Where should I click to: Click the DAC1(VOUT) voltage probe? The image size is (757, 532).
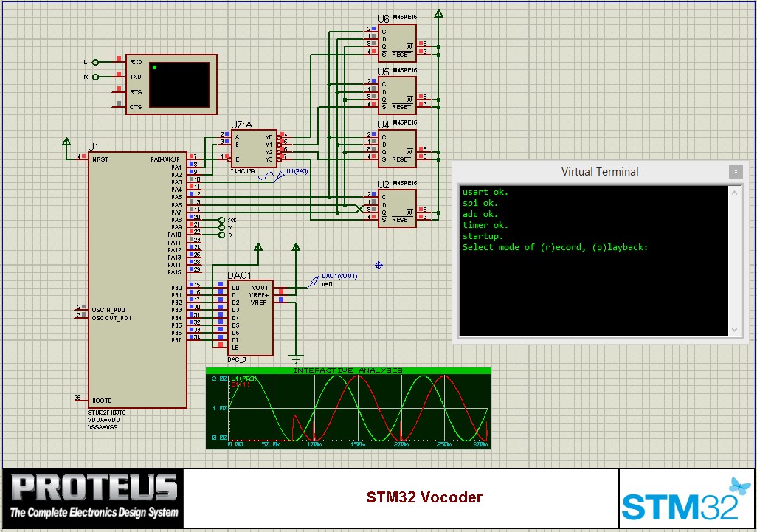[x=314, y=281]
